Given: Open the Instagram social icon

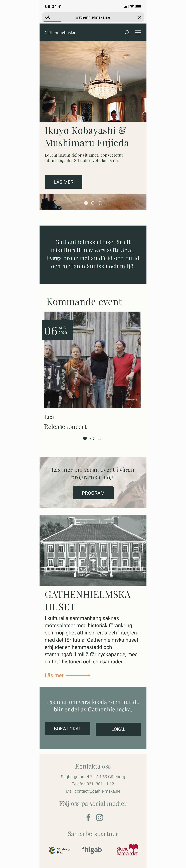Looking at the screenshot, I should tap(100, 817).
